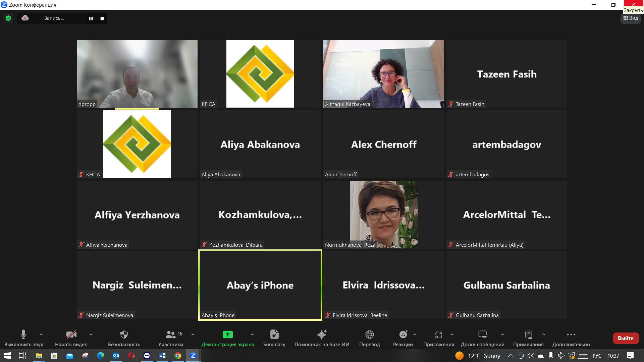This screenshot has height=362, width=644.
Task: Expand screen share options arrow
Action: point(252,334)
